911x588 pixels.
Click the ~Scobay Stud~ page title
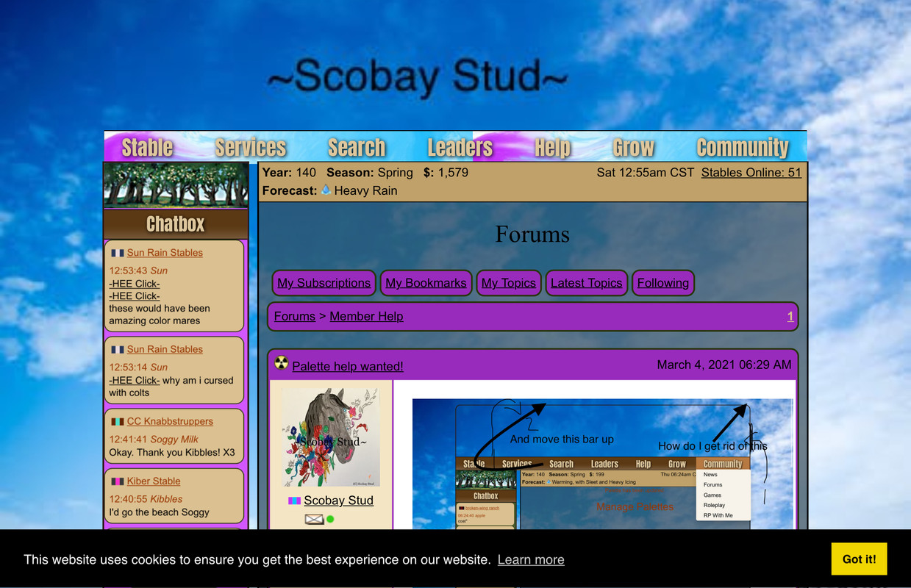[417, 76]
